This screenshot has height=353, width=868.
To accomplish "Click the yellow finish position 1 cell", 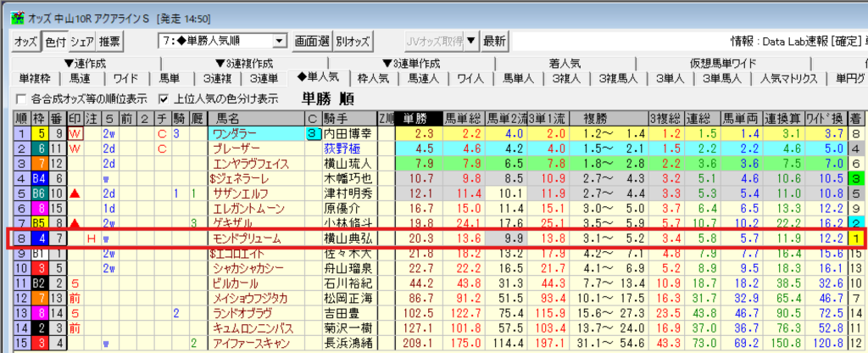I will [858, 239].
